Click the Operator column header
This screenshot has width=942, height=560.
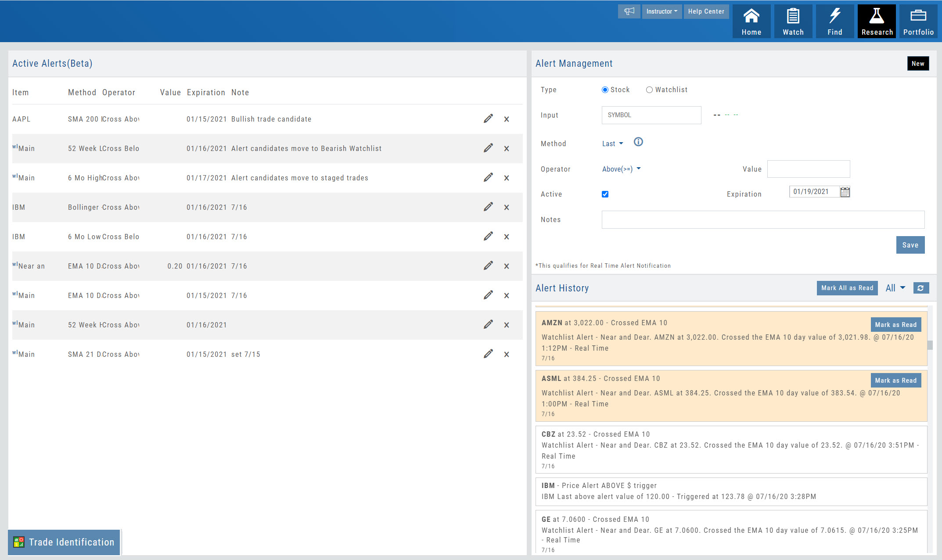tap(119, 93)
